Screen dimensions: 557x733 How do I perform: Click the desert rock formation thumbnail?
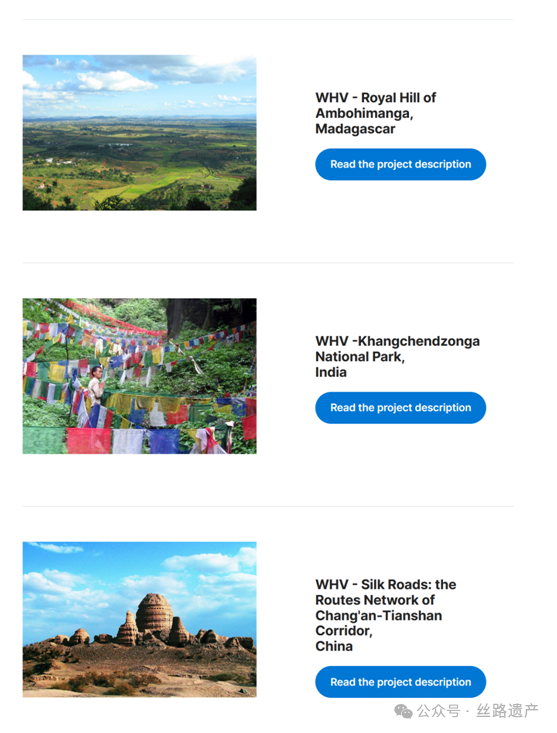pos(139,619)
